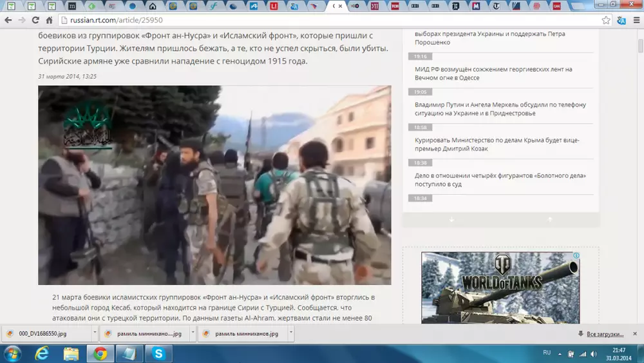Click the address bar showing russian.rt.com/article/25950
644x363 pixels.
(x=322, y=20)
